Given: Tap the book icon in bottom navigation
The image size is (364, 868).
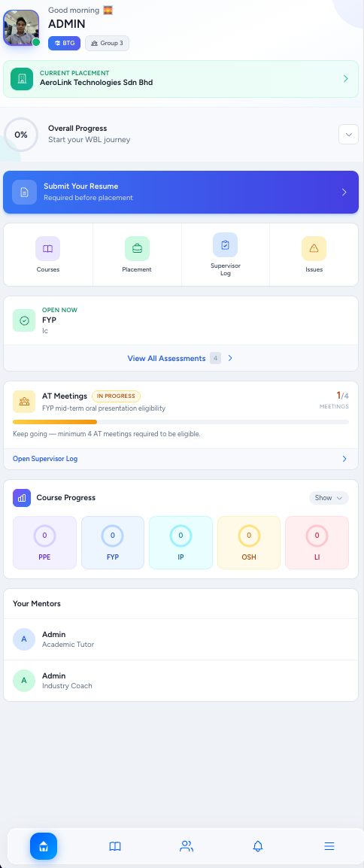Looking at the screenshot, I should pos(115,846).
